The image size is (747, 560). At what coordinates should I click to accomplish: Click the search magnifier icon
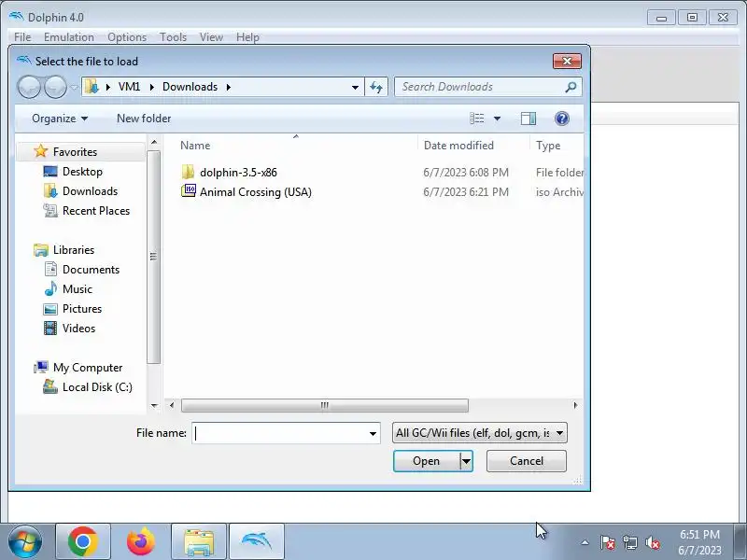pyautogui.click(x=571, y=87)
